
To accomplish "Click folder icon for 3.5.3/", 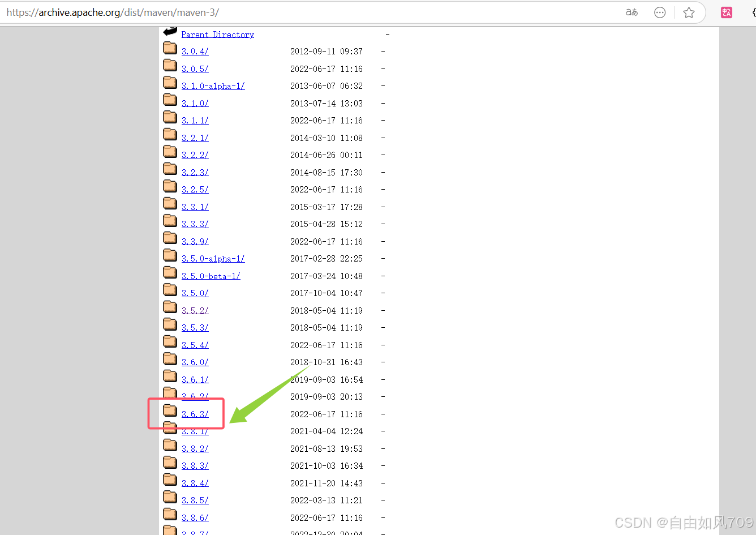I will (x=170, y=324).
